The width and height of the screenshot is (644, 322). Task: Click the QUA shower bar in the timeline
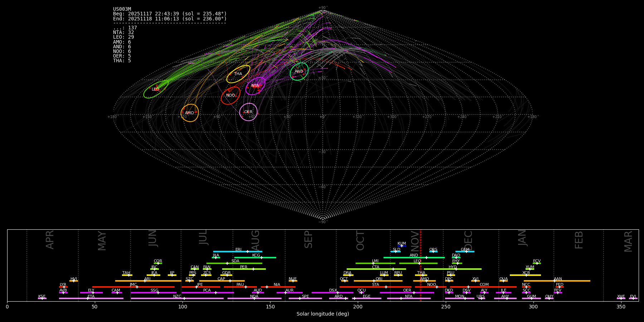coord(503,281)
